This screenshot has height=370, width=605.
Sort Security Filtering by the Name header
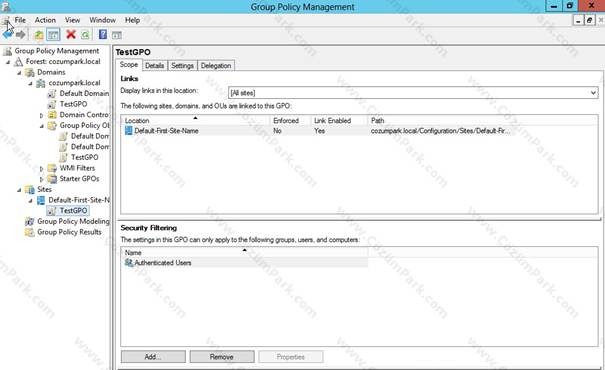click(245, 252)
